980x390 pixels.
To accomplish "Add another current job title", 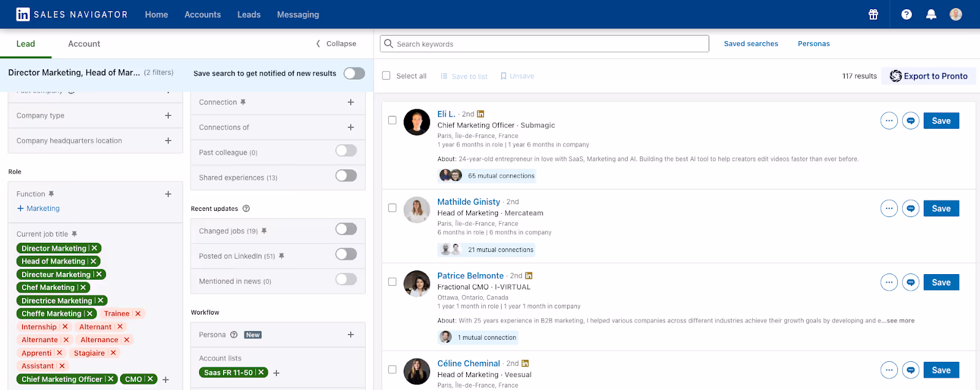I will point(165,380).
